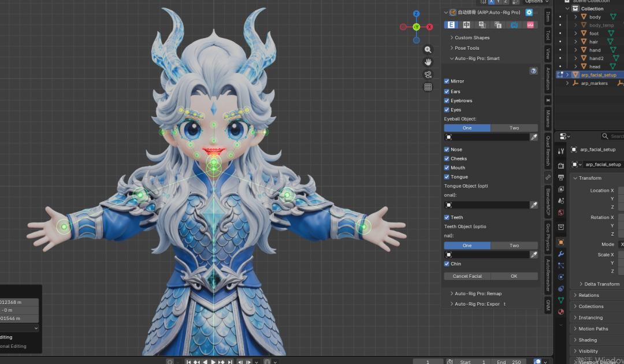Click the viewport pan hand icon

pos(428,62)
